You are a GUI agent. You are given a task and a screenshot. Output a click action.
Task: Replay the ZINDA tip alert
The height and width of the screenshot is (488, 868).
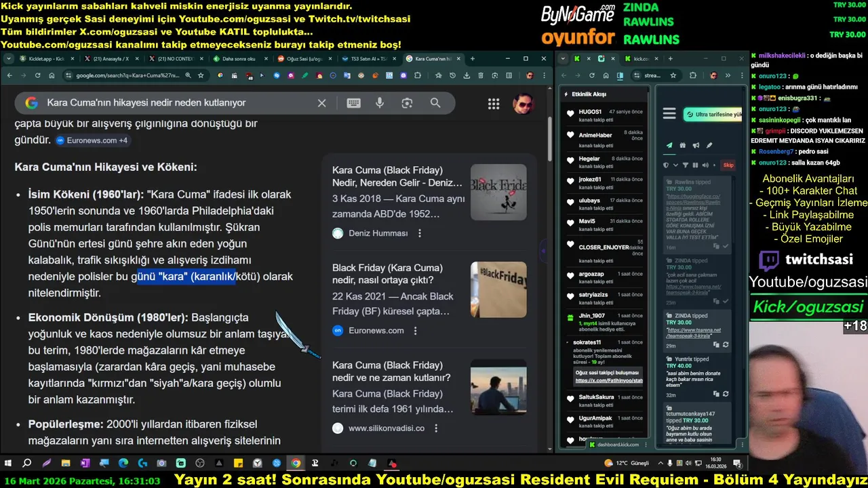pyautogui.click(x=726, y=344)
